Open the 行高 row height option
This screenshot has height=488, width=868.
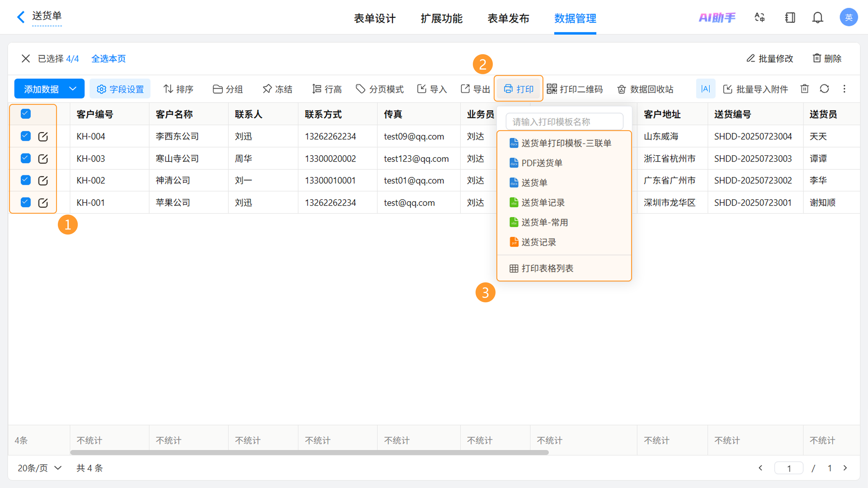pyautogui.click(x=326, y=89)
